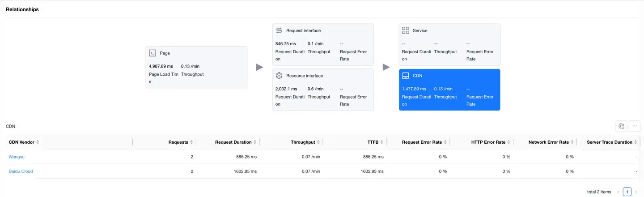The height and width of the screenshot is (197, 644).
Task: Open table column settings gear icon
Action: 621,126
